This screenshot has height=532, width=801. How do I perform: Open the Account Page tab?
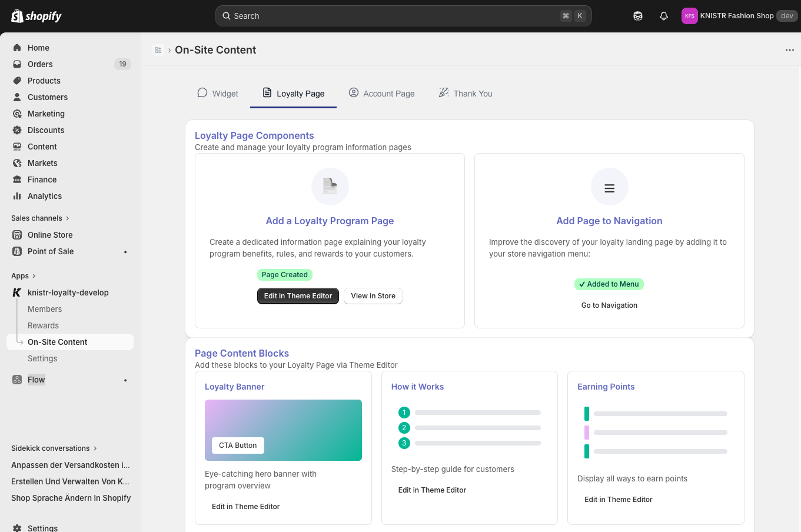point(382,93)
